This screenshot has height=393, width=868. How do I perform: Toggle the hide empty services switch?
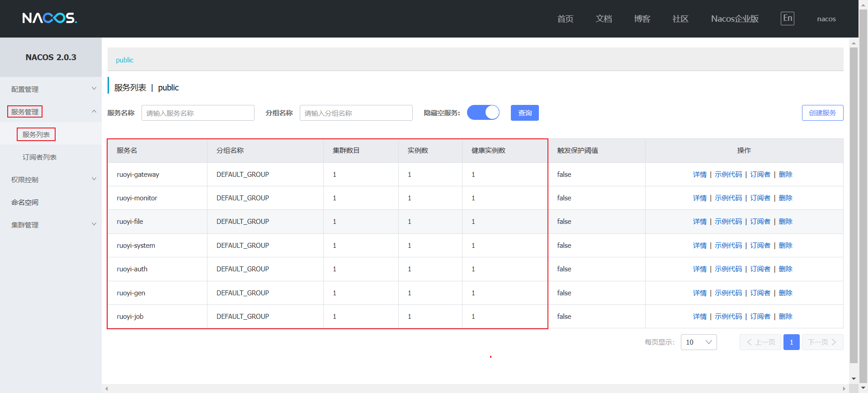(x=483, y=113)
